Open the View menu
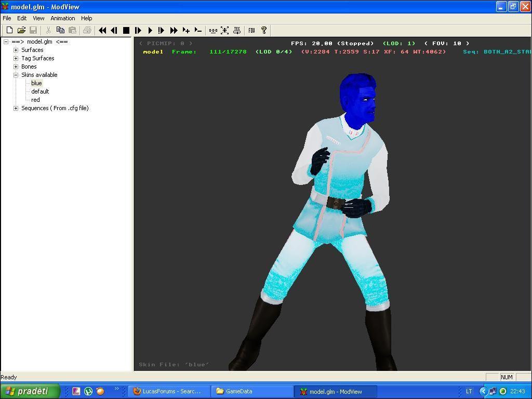 [38, 18]
